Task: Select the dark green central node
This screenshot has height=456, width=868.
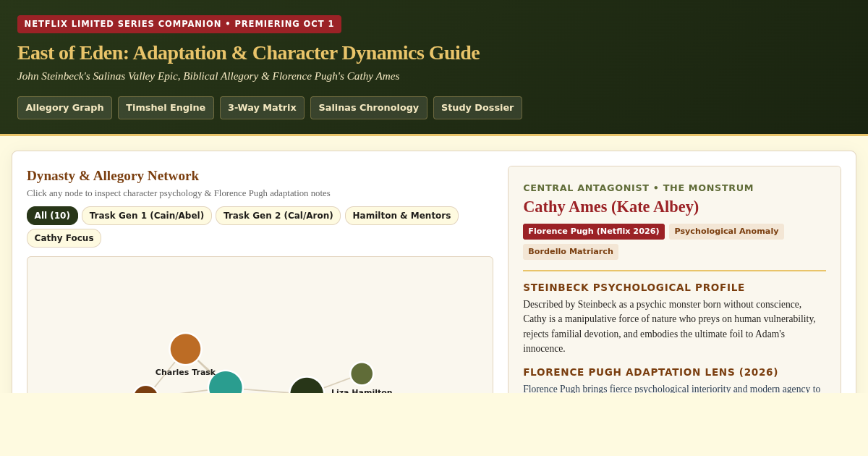Action: [307, 386]
